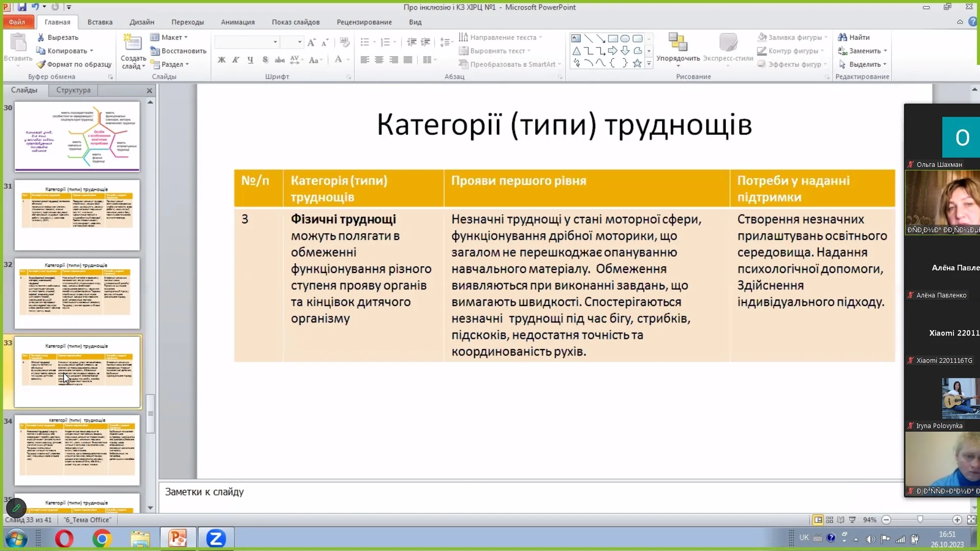
Task: Toggle Normal view in status bar
Action: [818, 520]
